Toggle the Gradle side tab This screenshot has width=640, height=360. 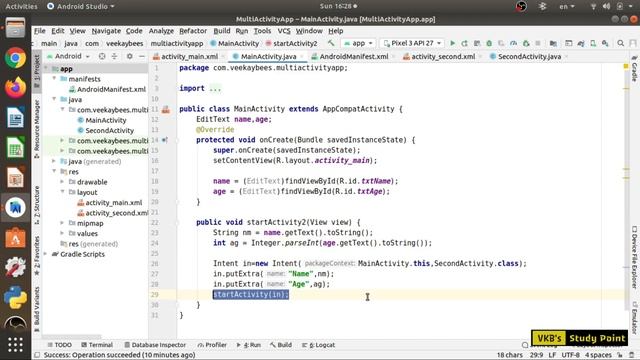pos(634,69)
